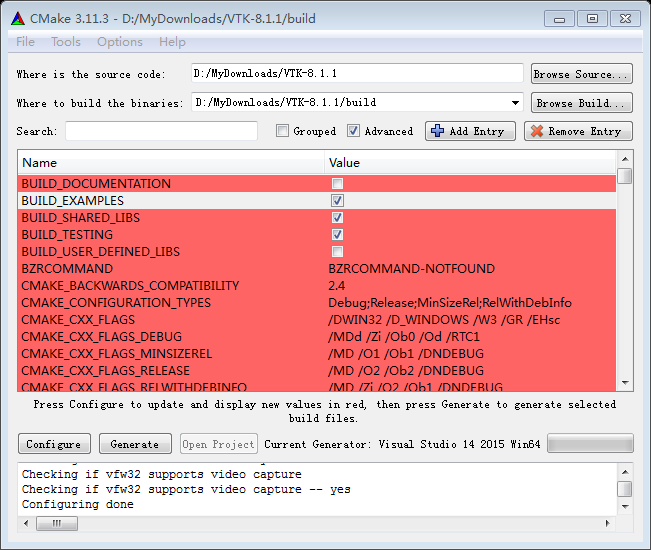Select CMAKE_CXX_FLAGS_MINSIZEREL entry

coord(117,354)
